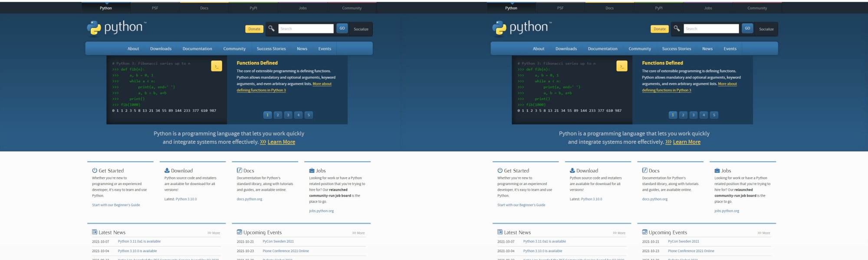Select slide 4 button on left page
This screenshot has width=868, height=260.
point(299,115)
